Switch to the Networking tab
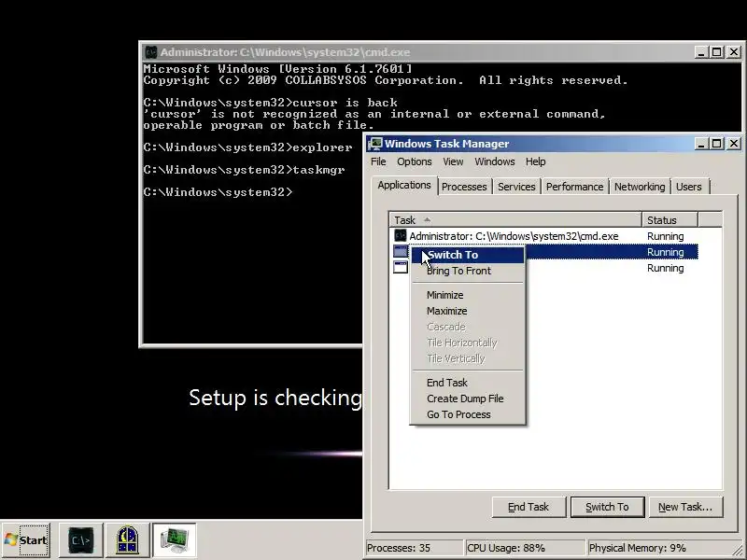Image resolution: width=747 pixels, height=560 pixels. coord(640,187)
